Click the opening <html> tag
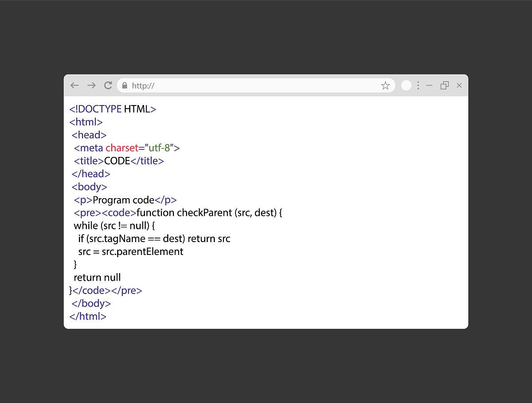The width and height of the screenshot is (532, 403). click(86, 122)
